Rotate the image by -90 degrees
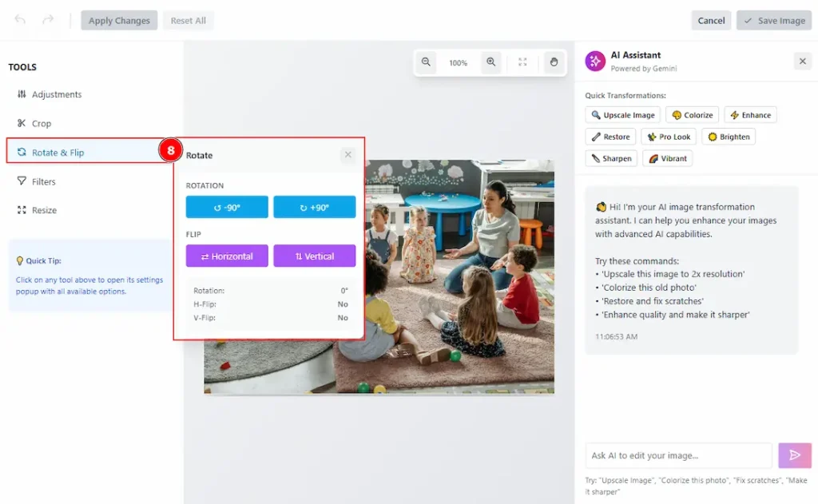This screenshot has height=504, width=818. [227, 207]
